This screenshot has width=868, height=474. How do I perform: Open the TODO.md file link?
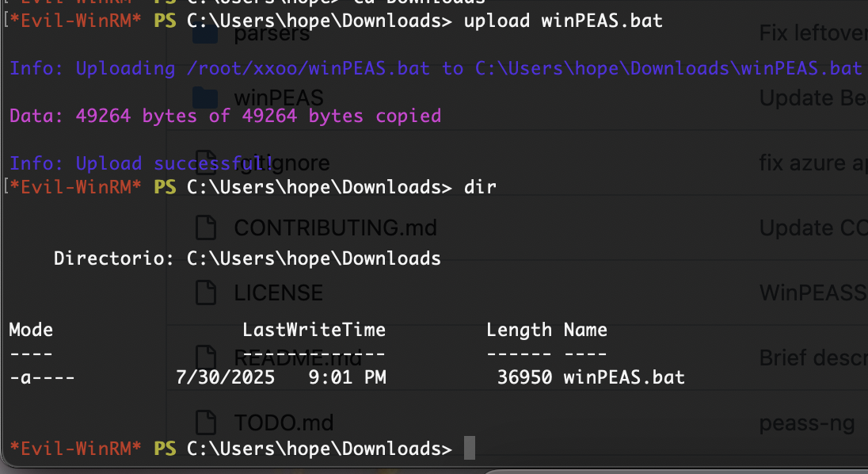tap(284, 423)
